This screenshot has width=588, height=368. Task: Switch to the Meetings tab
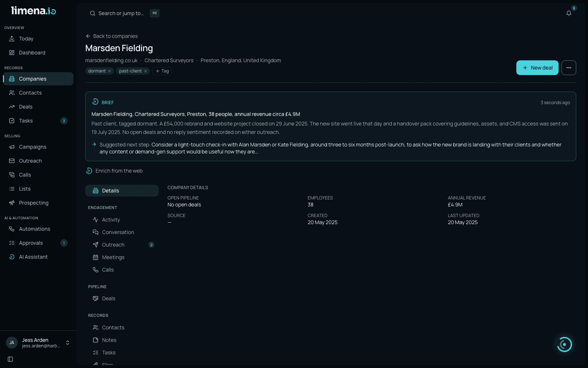(122, 257)
